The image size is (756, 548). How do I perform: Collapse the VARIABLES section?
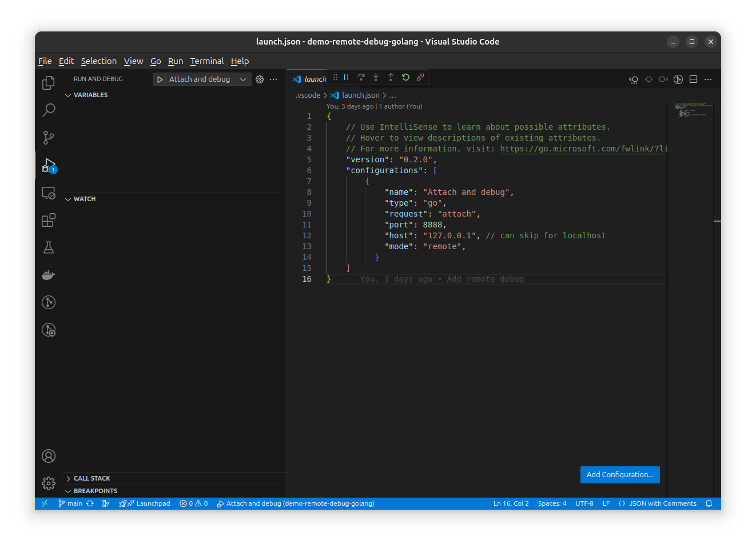(x=174, y=95)
